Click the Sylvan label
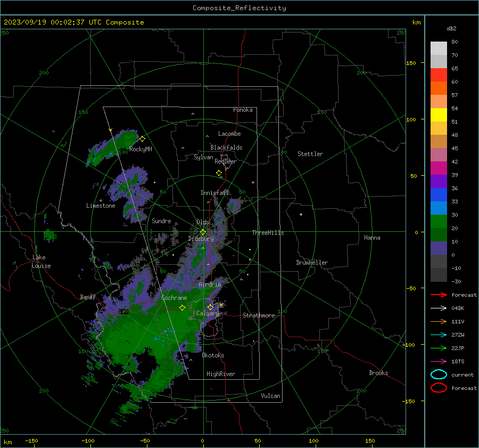479x448 pixels. click(203, 157)
